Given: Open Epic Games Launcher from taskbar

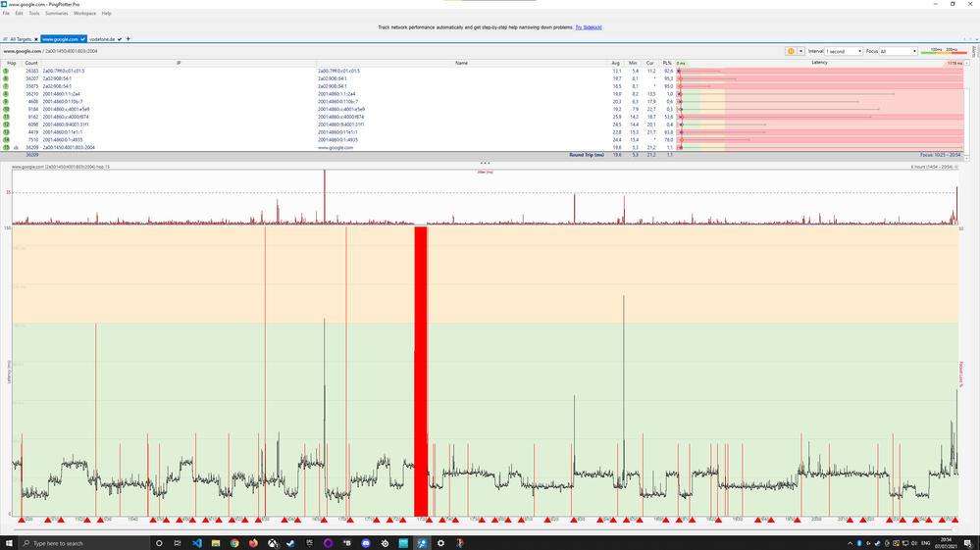Looking at the screenshot, I should (x=309, y=543).
